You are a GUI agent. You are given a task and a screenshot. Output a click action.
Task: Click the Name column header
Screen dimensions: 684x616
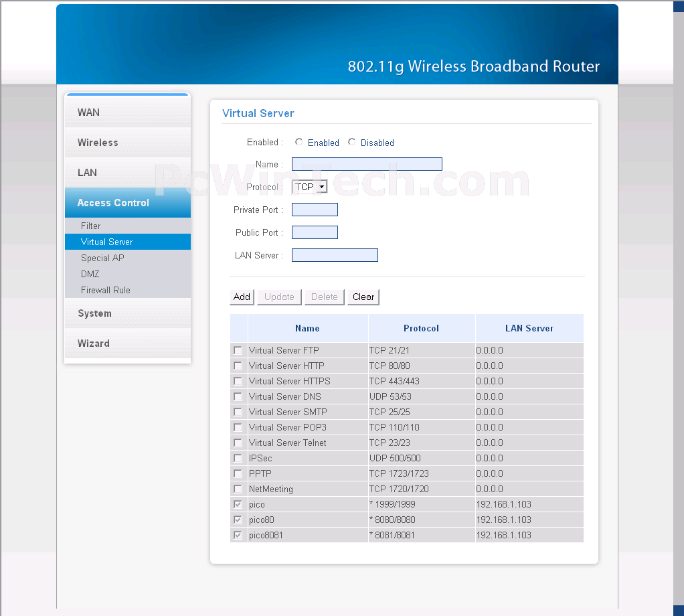click(308, 328)
